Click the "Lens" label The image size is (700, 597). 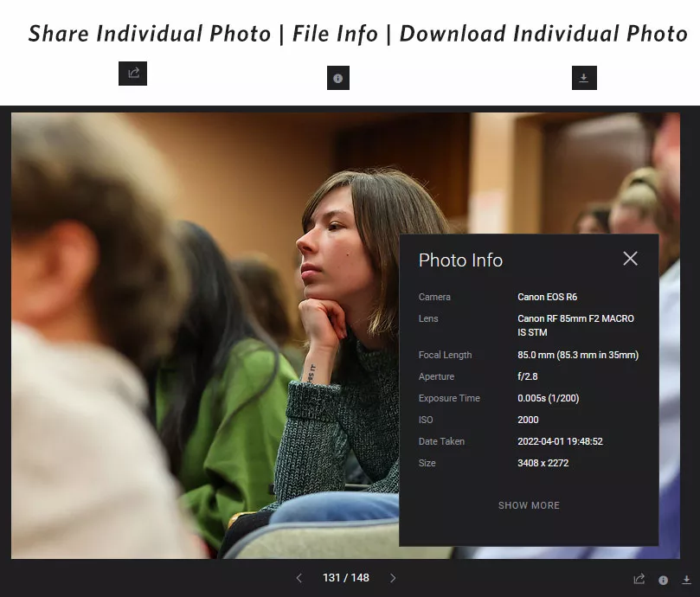428,318
